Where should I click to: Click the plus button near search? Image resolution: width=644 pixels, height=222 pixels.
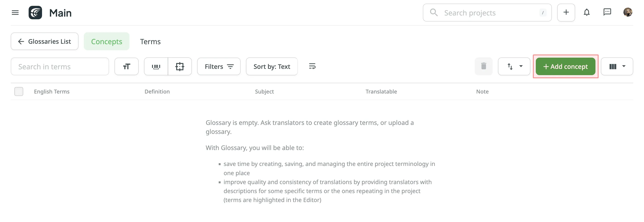[566, 13]
